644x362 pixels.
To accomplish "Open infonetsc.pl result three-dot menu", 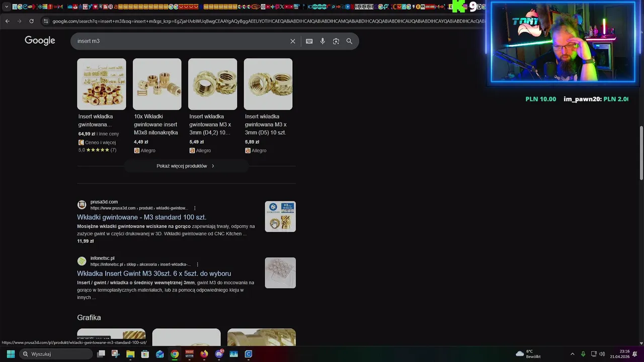I will click(x=197, y=264).
